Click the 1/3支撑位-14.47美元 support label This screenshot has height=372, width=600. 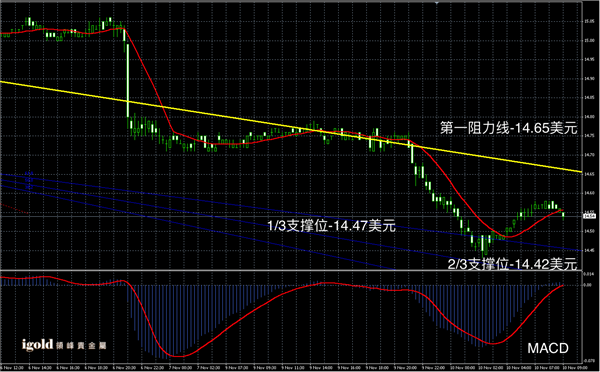click(x=331, y=226)
